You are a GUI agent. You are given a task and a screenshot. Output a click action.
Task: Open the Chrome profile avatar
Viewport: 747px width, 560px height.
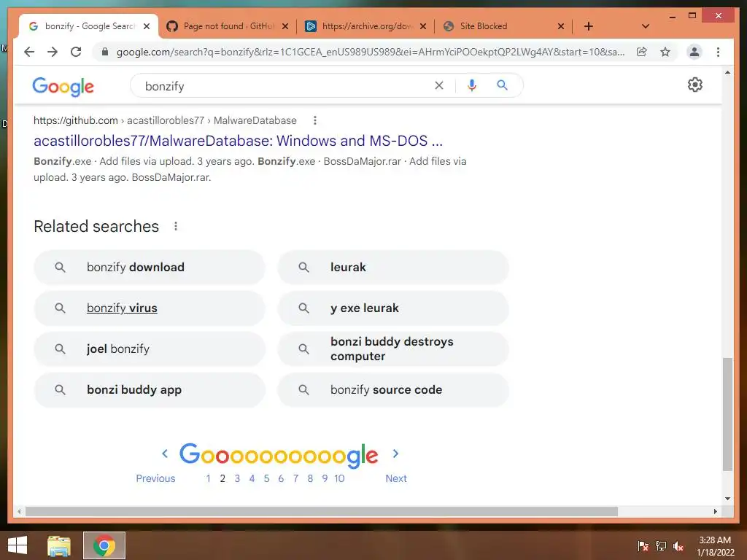pyautogui.click(x=694, y=52)
